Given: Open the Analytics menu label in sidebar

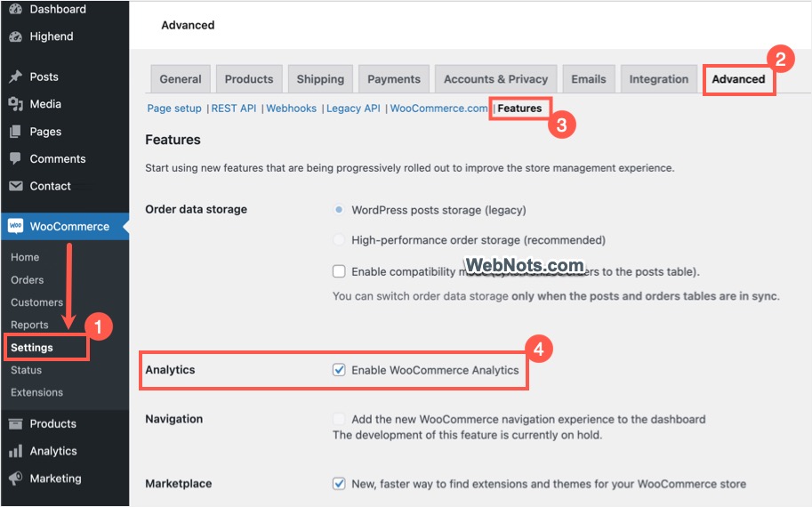Looking at the screenshot, I should pos(53,451).
